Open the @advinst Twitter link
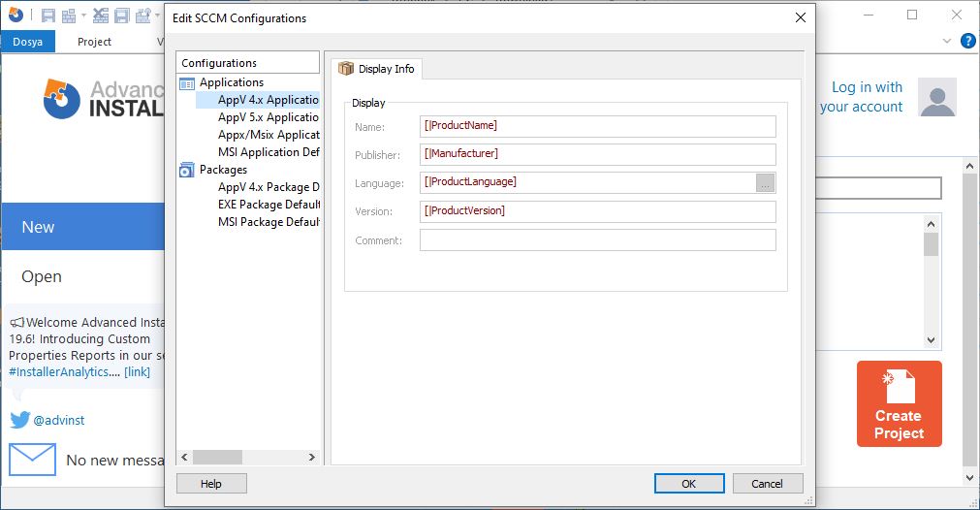This screenshot has width=980, height=510. pyautogui.click(x=59, y=420)
